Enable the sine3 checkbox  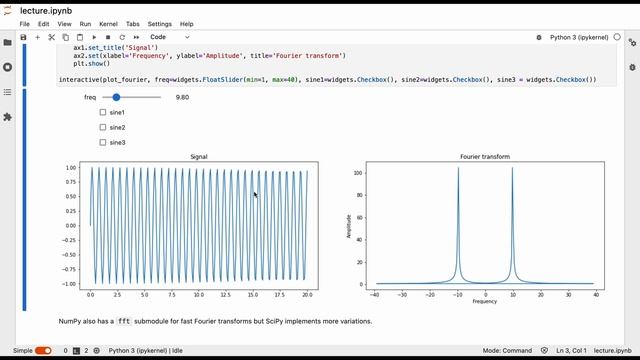pos(102,142)
